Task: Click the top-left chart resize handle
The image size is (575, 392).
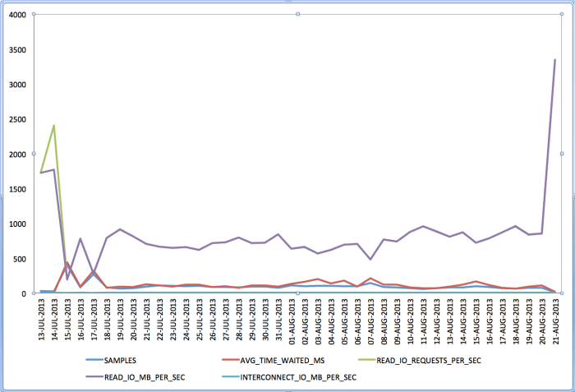Action: (34, 15)
